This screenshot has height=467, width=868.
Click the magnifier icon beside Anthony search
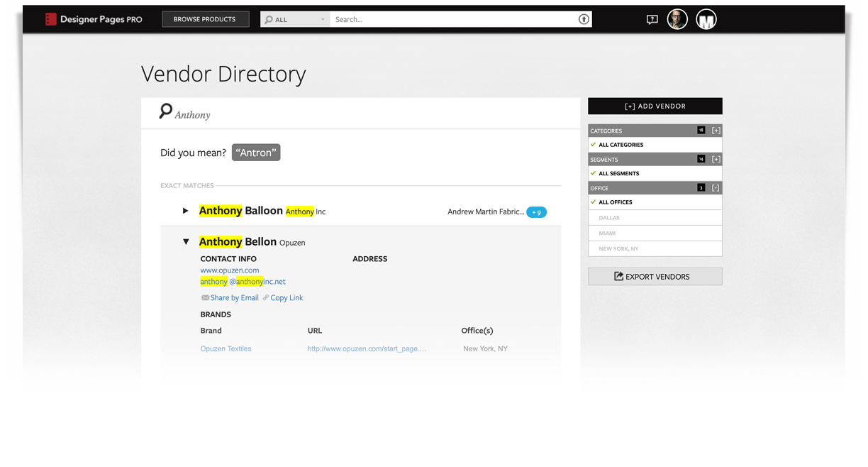[x=166, y=111]
